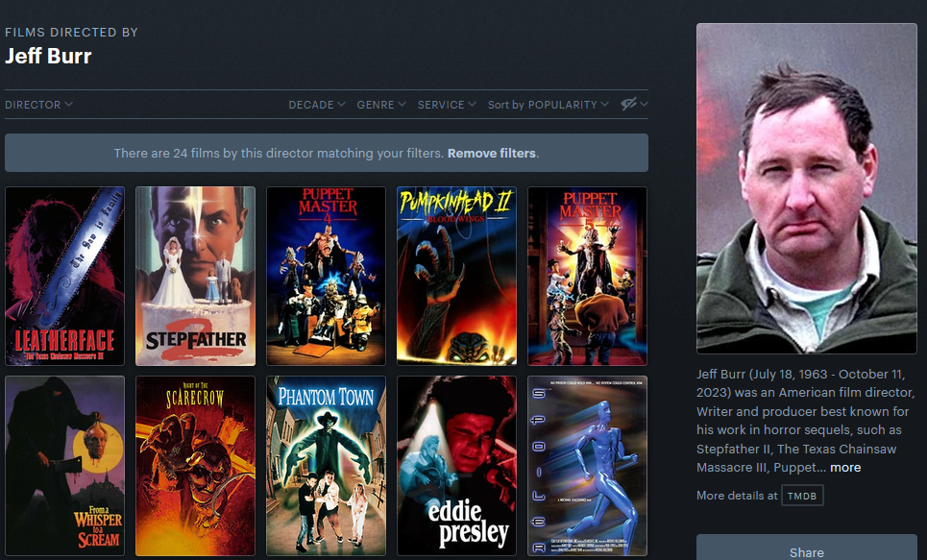
Task: Open Night of the Scarecrow poster
Action: pos(196,466)
